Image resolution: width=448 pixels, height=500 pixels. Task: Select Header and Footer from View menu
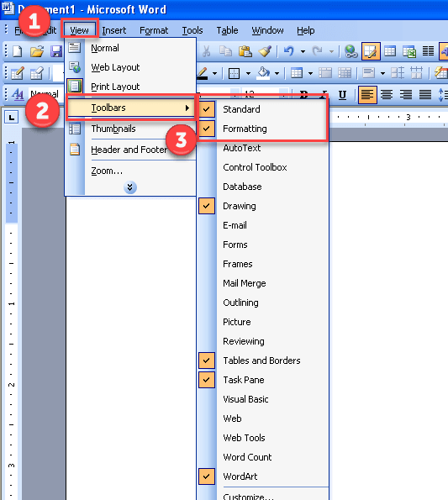click(129, 150)
